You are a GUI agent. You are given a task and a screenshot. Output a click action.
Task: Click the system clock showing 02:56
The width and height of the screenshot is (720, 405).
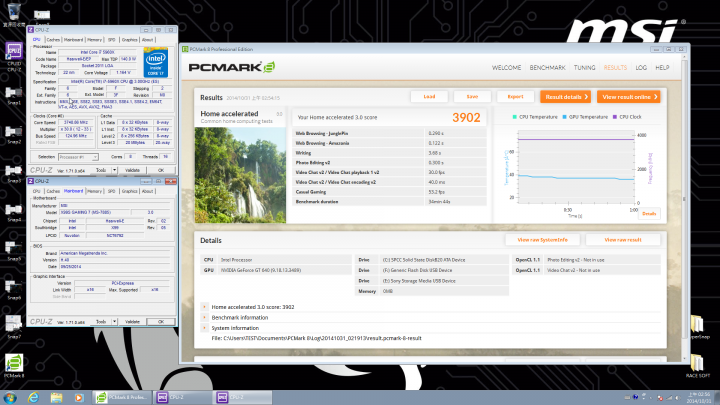(x=701, y=397)
